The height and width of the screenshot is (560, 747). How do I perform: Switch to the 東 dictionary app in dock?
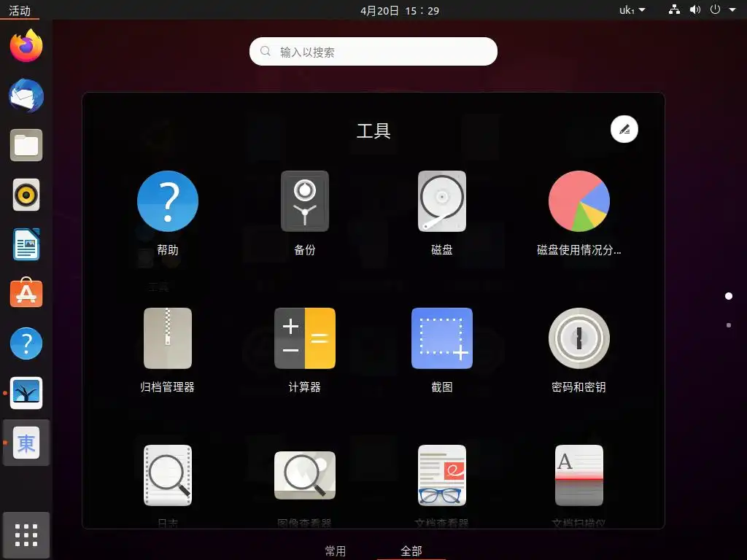pyautogui.click(x=26, y=443)
